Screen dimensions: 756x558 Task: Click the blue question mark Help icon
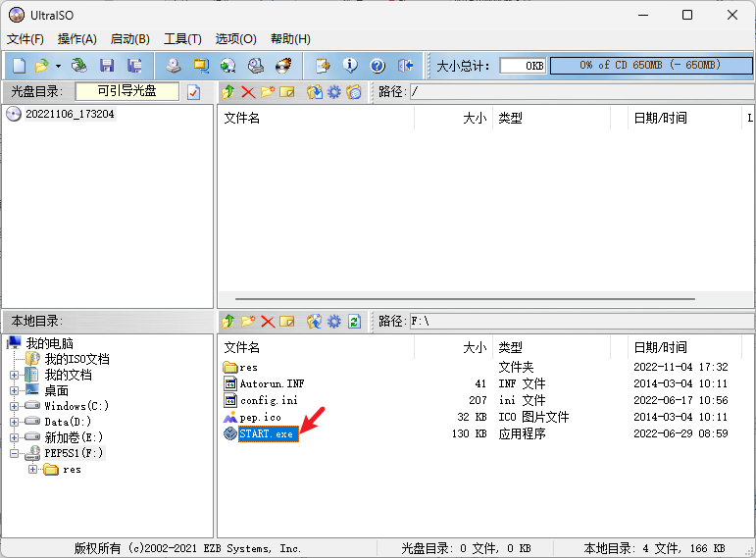378,66
